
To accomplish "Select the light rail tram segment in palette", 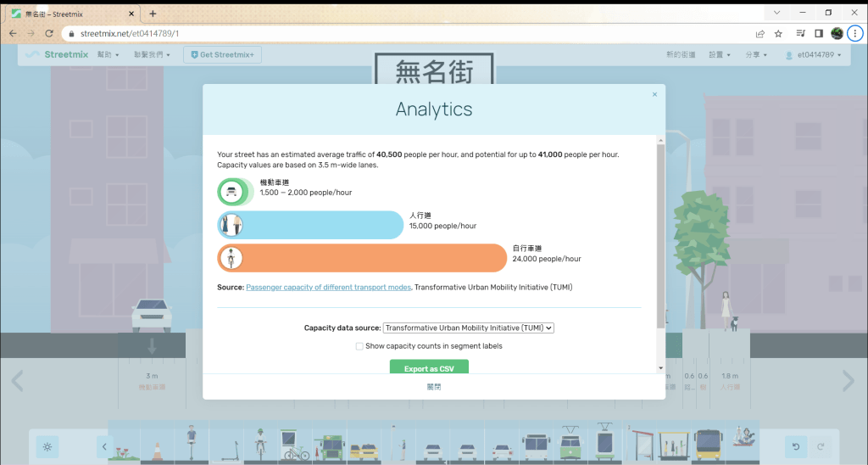I will click(604, 444).
